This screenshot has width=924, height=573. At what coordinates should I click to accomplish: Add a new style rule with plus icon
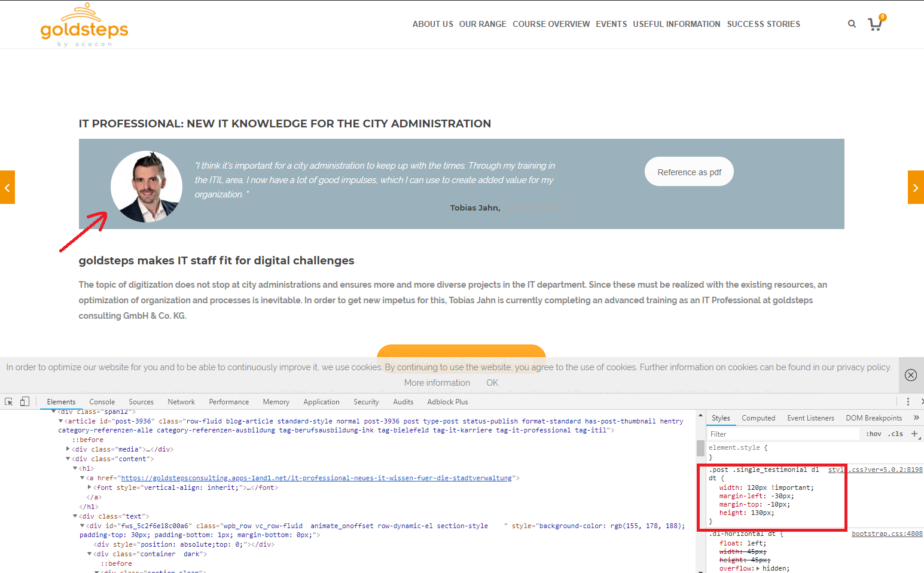point(914,434)
